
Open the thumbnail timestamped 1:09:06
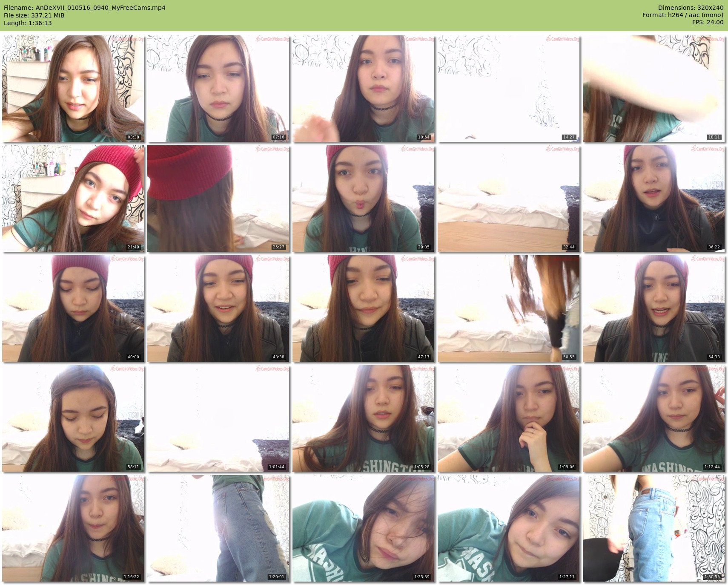[508, 418]
